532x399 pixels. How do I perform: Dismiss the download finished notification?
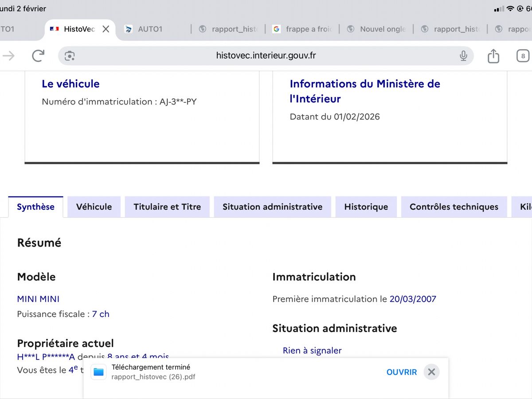[x=431, y=372]
